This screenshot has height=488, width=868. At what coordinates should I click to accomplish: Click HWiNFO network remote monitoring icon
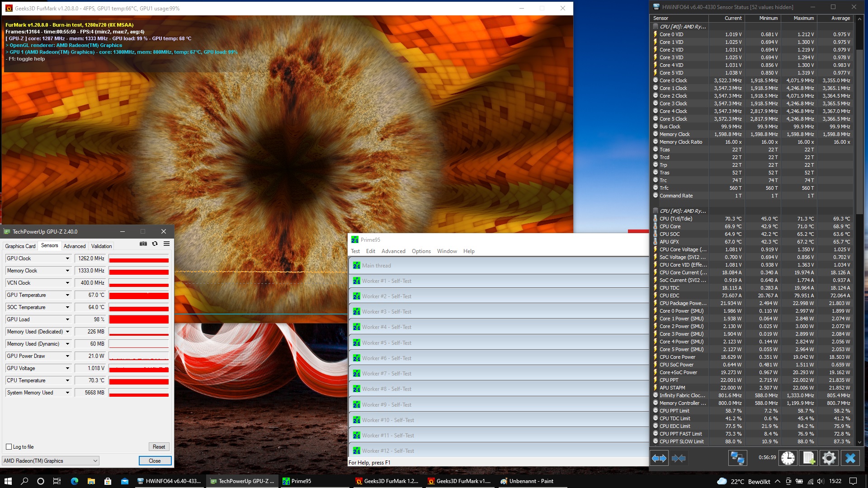pos(737,458)
